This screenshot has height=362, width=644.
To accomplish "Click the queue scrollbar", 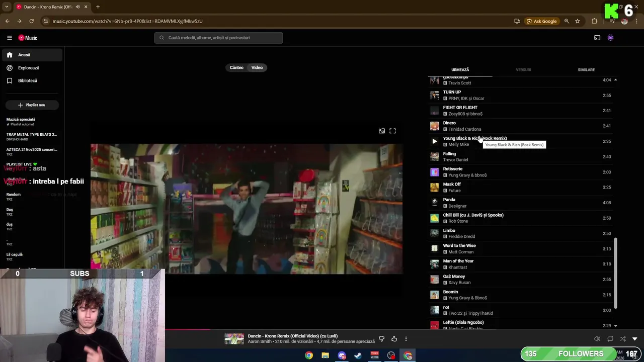I will (615, 274).
